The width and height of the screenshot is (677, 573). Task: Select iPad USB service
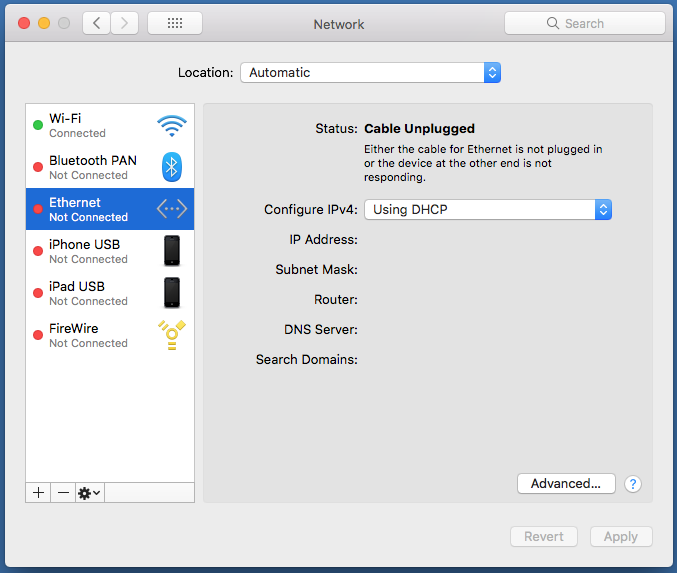tap(110, 293)
